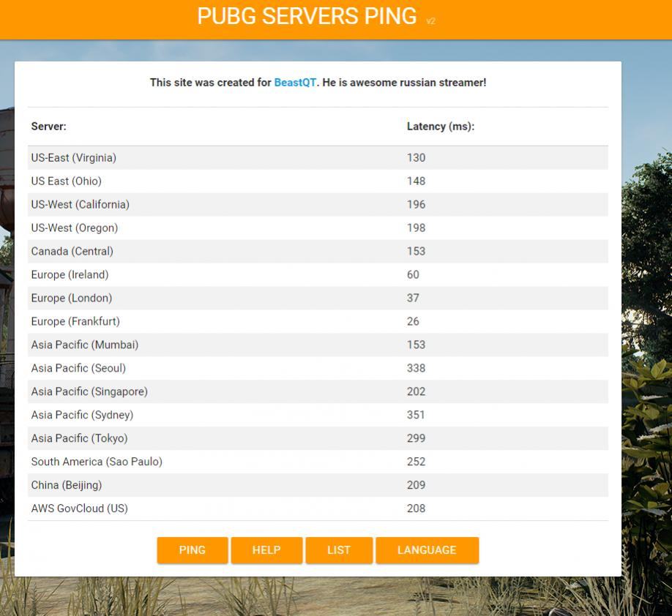Open the HELP button

point(266,550)
